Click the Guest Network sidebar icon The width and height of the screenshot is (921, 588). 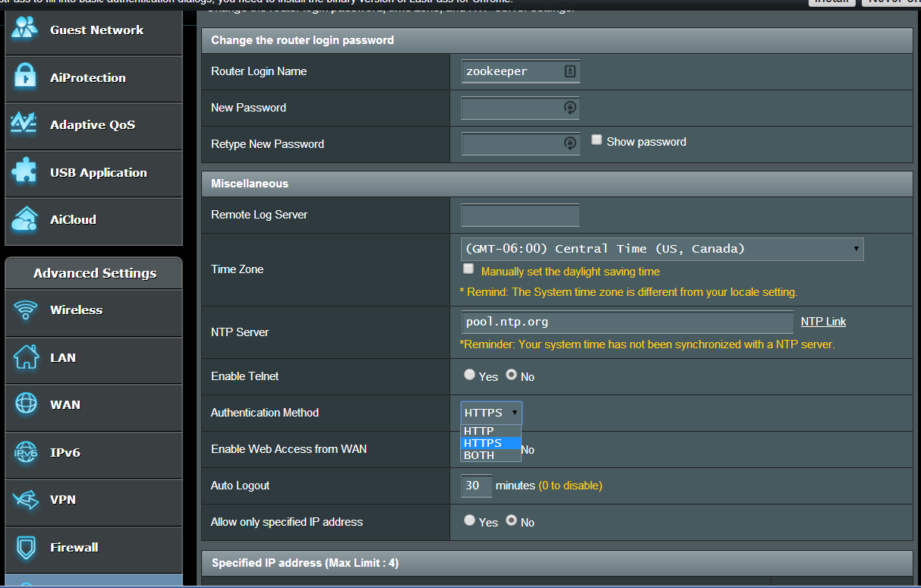click(x=25, y=30)
